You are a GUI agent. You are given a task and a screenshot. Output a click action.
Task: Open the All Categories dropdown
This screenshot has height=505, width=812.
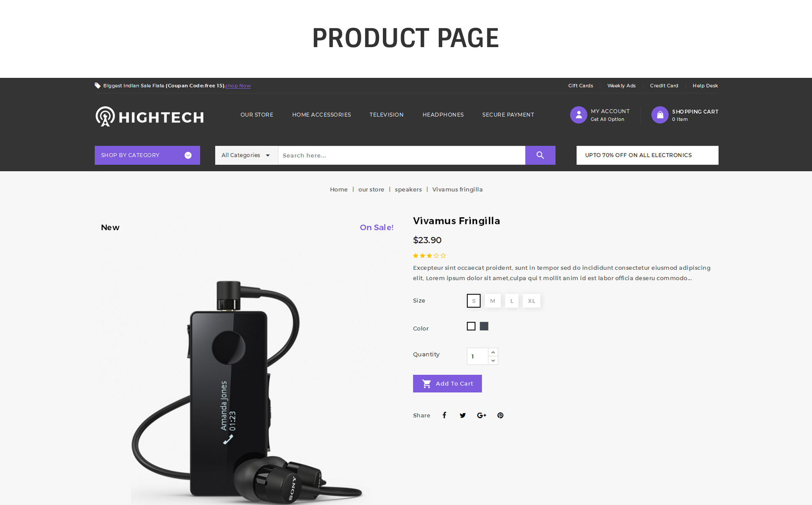click(247, 155)
